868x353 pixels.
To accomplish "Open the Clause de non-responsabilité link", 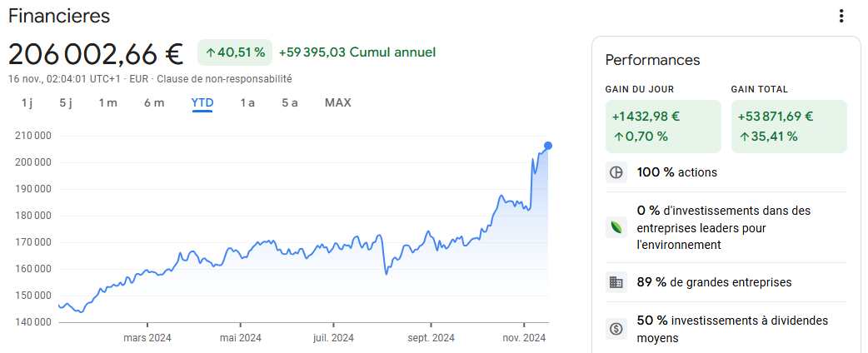I will (x=224, y=78).
